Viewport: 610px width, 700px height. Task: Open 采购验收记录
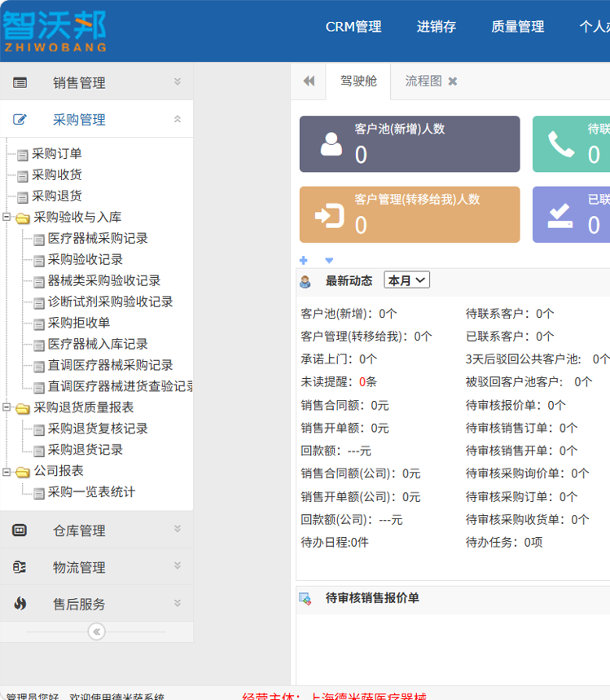[x=86, y=259]
